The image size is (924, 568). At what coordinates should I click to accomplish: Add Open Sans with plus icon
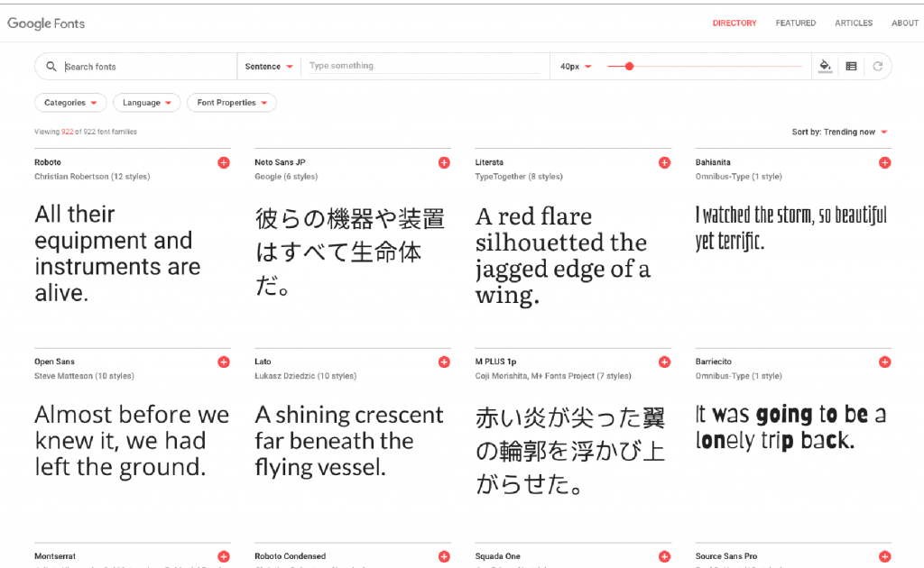click(x=224, y=362)
